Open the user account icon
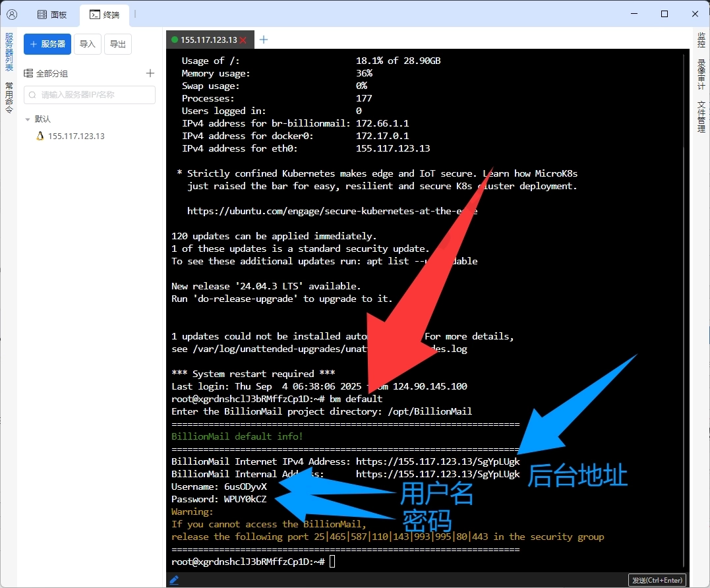The width and height of the screenshot is (710, 588). tap(13, 15)
